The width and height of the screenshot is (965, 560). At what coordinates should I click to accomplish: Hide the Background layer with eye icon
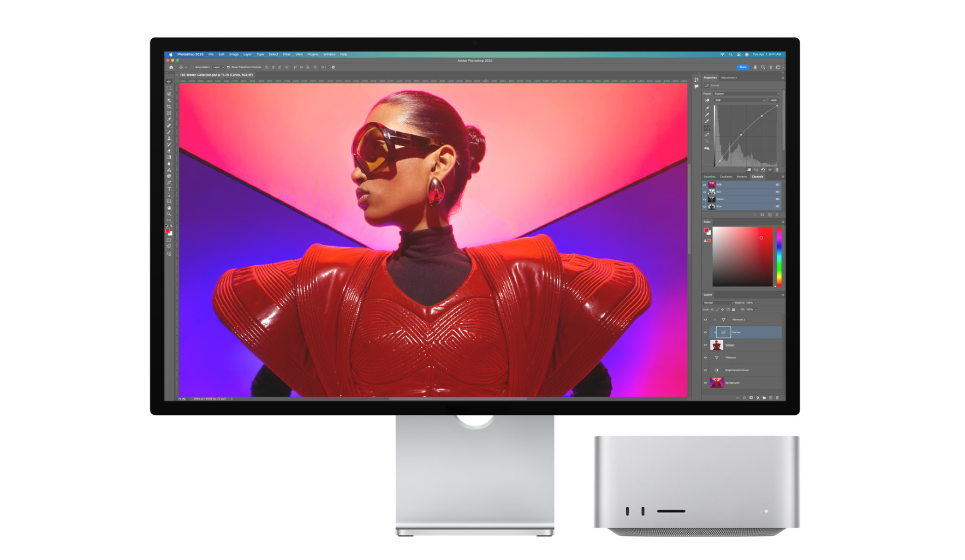pyautogui.click(x=705, y=383)
